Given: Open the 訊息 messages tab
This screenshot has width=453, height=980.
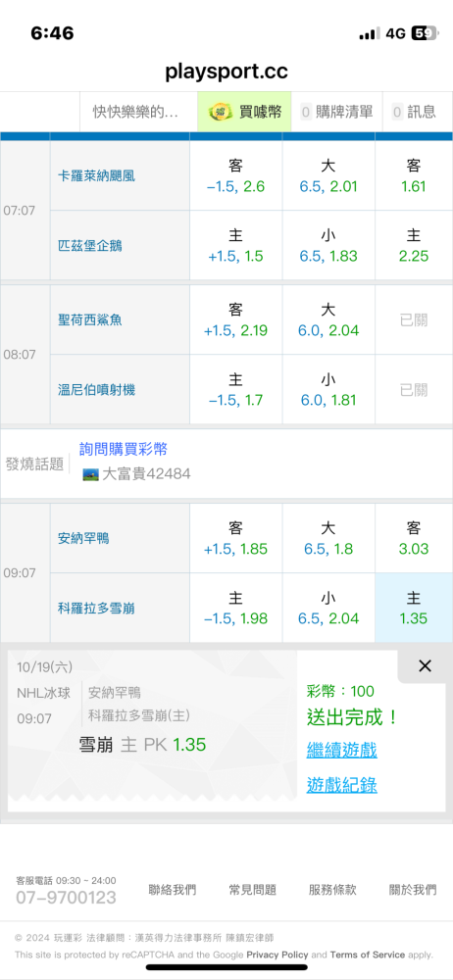Looking at the screenshot, I should [x=418, y=112].
